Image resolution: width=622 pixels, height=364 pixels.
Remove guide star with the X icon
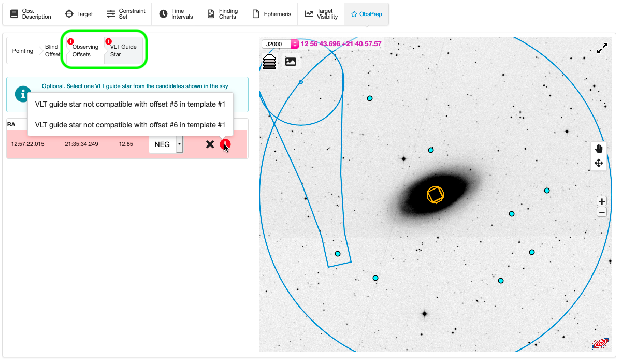[x=210, y=144]
